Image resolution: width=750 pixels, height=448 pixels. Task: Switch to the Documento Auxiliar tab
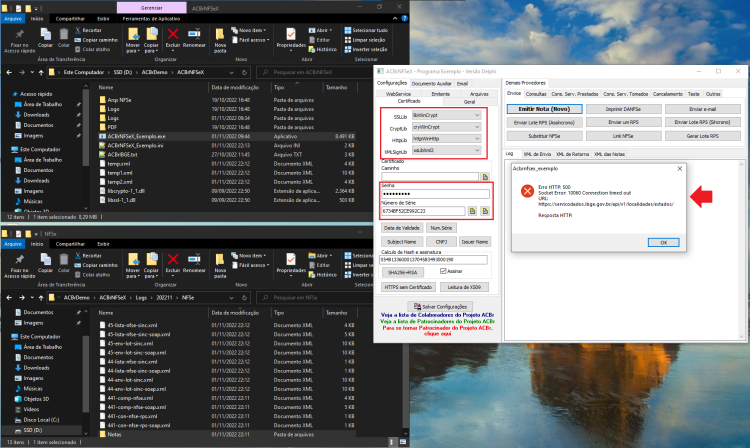coord(431,83)
